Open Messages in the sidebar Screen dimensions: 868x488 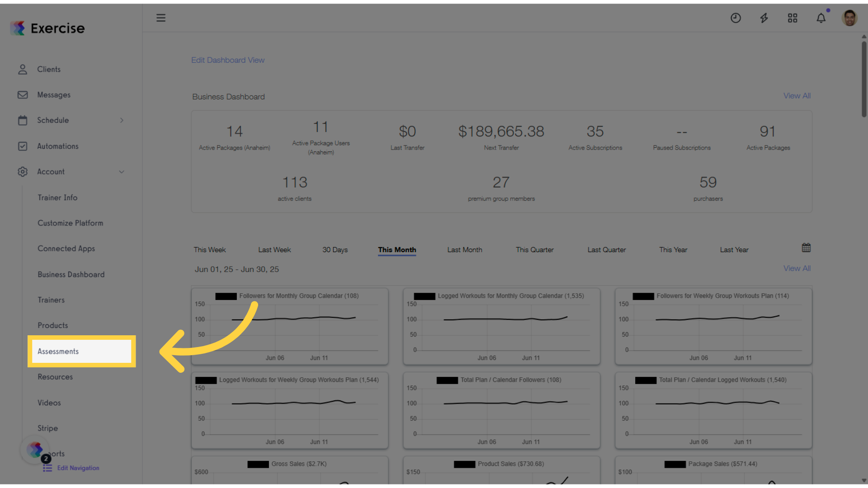coord(54,95)
